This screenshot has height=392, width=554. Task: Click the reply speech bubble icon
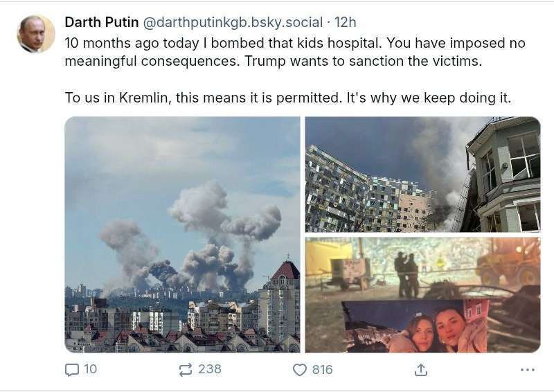tap(72, 370)
